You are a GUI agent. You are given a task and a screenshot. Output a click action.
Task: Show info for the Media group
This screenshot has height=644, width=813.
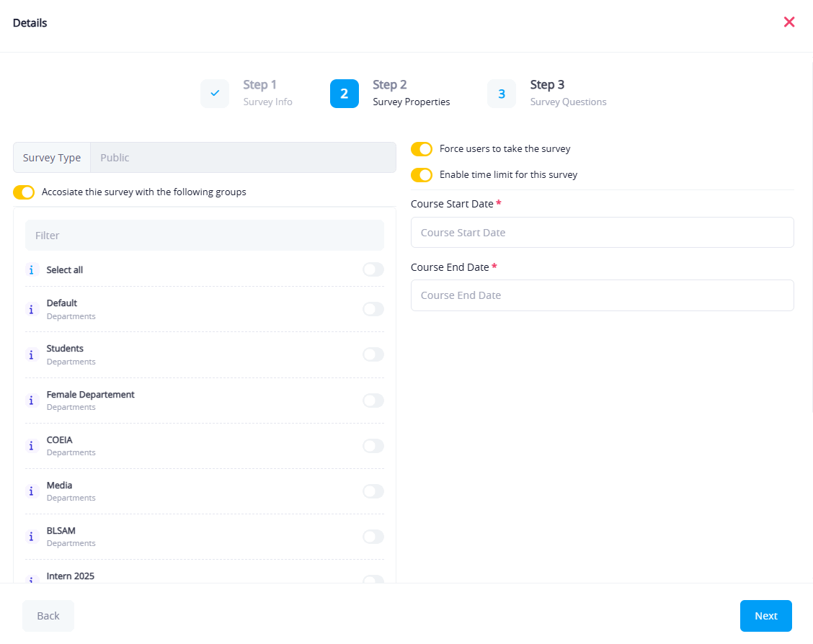point(31,491)
